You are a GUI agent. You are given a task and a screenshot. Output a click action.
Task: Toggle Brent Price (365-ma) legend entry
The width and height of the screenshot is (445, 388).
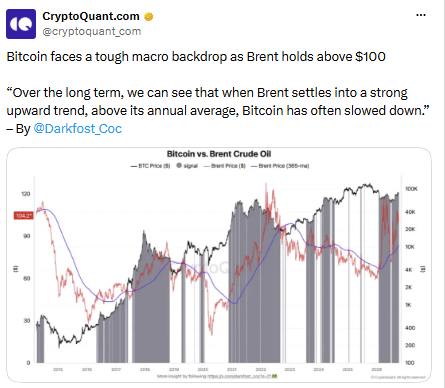tap(280, 166)
